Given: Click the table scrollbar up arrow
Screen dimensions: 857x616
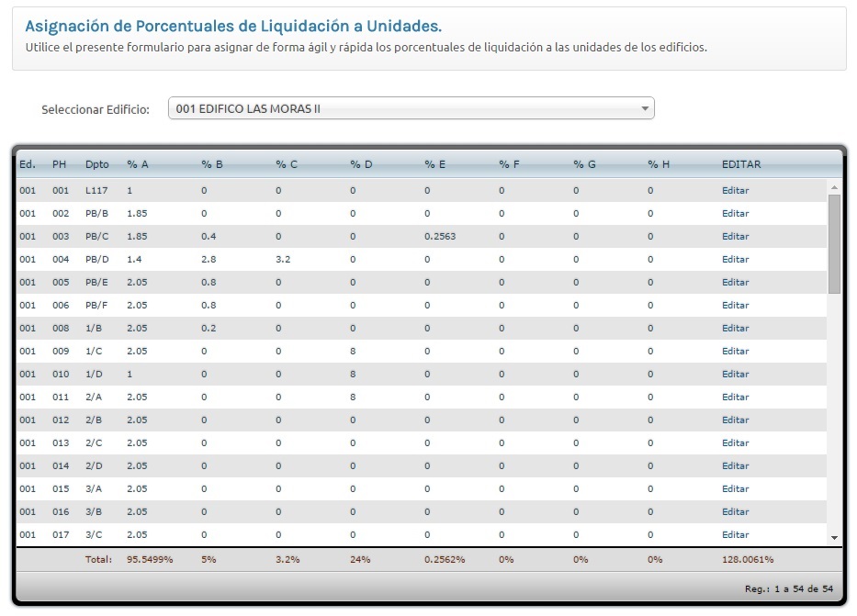Looking at the screenshot, I should pos(834,187).
